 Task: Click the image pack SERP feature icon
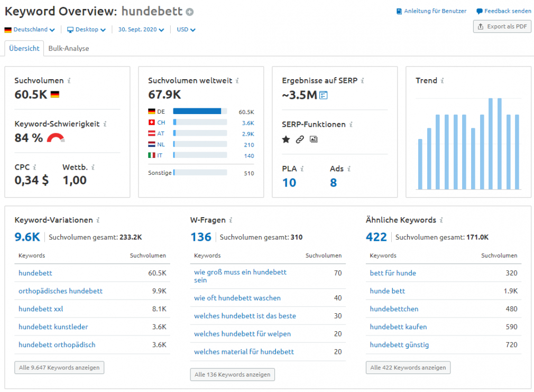coord(314,139)
